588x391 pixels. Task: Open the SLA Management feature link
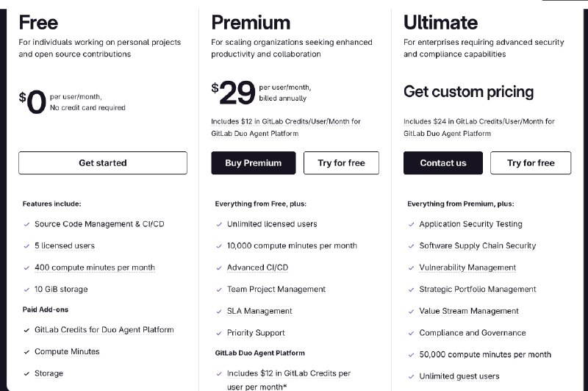259,311
